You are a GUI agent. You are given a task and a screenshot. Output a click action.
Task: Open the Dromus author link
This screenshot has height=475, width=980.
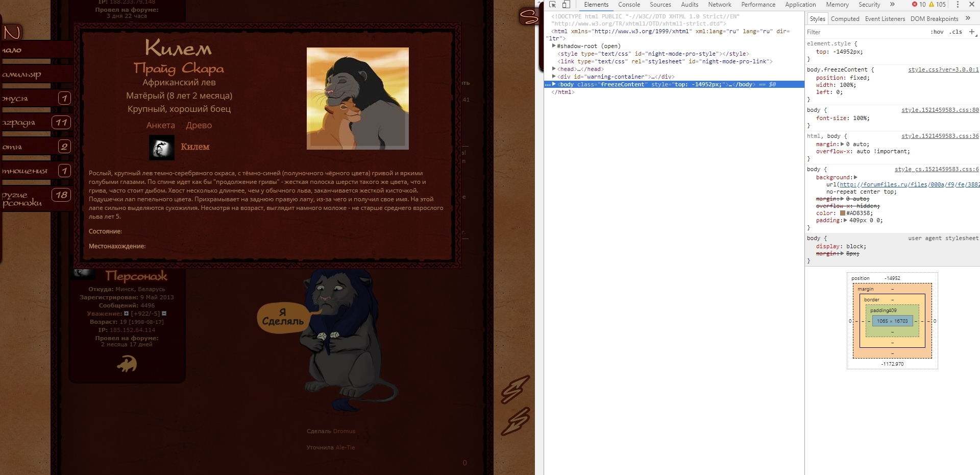tap(344, 431)
